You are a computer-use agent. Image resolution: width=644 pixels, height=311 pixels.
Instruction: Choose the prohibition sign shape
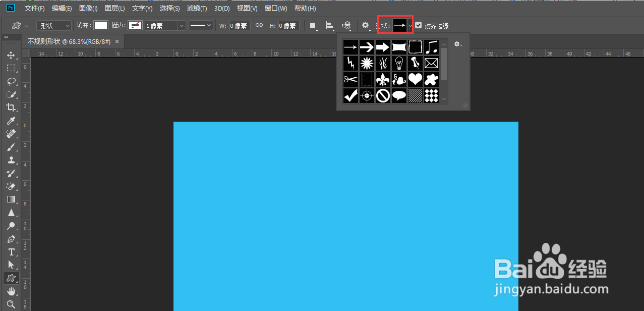tap(383, 95)
